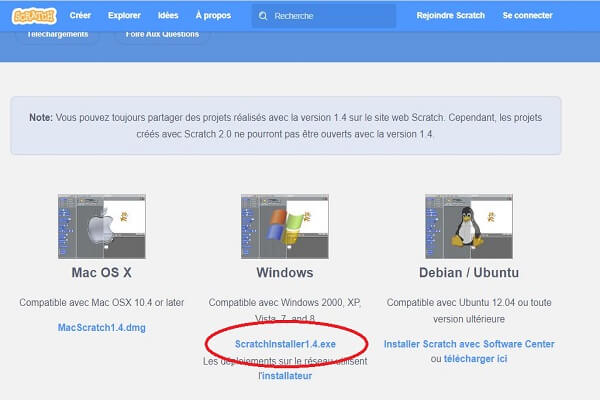Click the Windows heading

pyautogui.click(x=285, y=273)
